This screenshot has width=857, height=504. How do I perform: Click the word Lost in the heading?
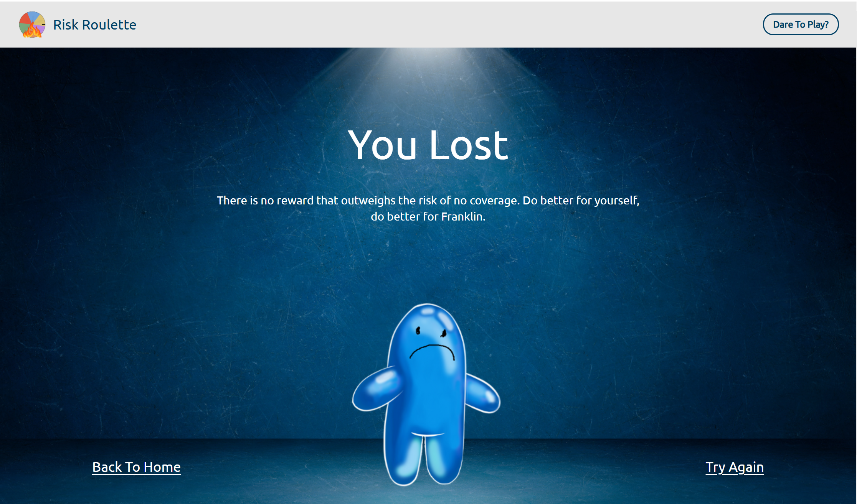[x=469, y=145]
